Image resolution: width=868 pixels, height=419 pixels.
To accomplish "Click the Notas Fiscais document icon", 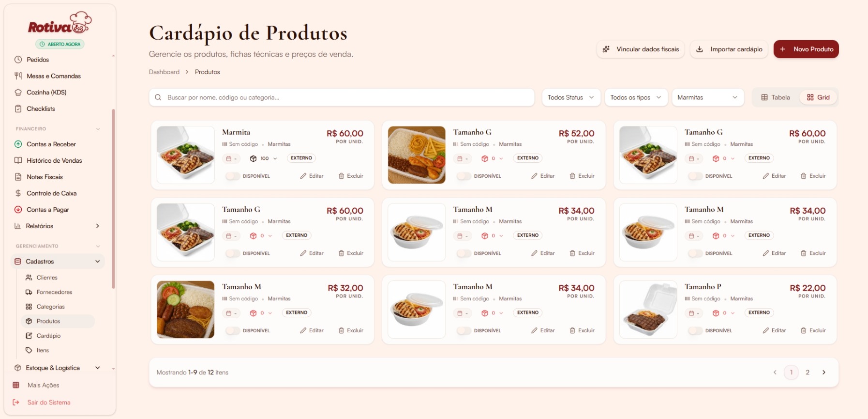I will (18, 177).
